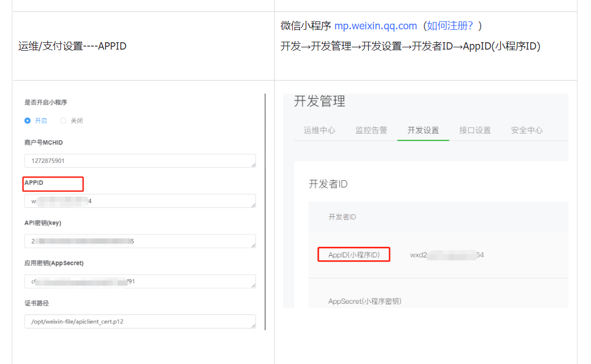Click the API密钥(key) input box

tap(140, 241)
